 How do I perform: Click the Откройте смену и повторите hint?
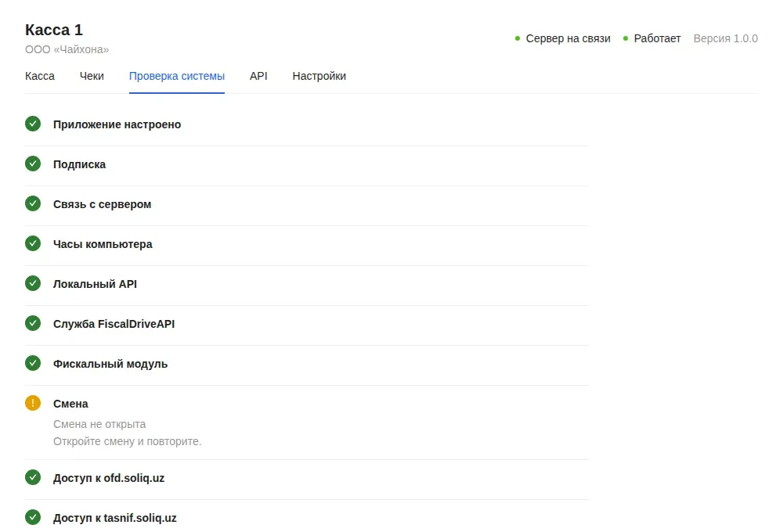tap(128, 442)
